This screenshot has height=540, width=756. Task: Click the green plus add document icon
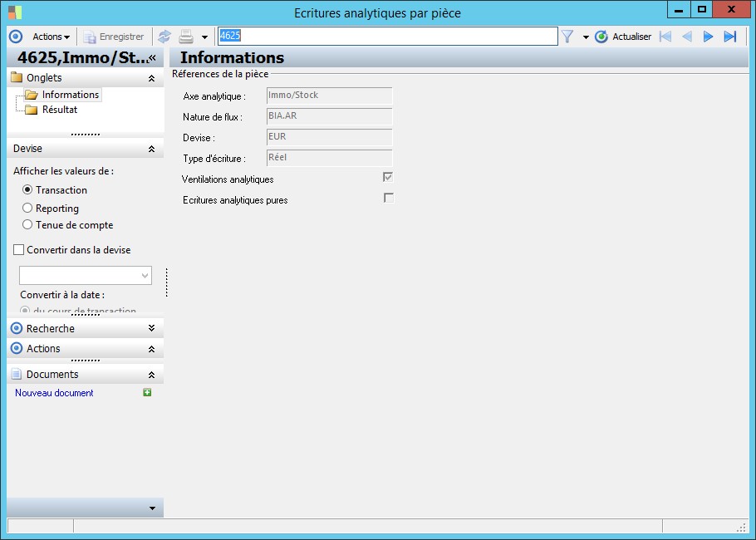pos(148,392)
